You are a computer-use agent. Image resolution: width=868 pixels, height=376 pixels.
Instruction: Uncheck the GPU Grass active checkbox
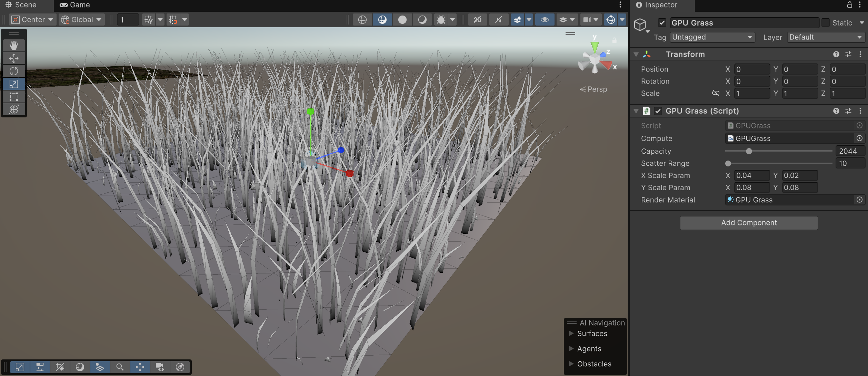(x=662, y=23)
